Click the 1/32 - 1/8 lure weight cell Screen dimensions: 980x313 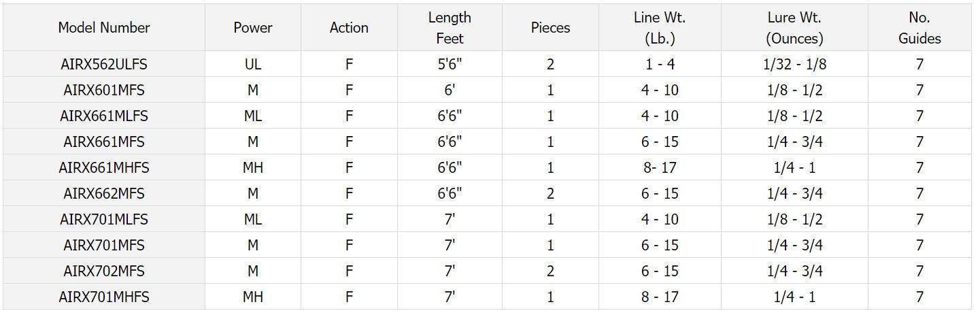[x=794, y=65]
